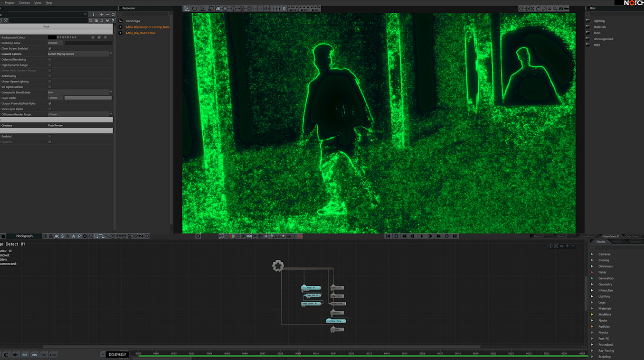The image size is (644, 360).
Task: Open the Offscreen Render Target dropdown
Action: tap(80, 114)
